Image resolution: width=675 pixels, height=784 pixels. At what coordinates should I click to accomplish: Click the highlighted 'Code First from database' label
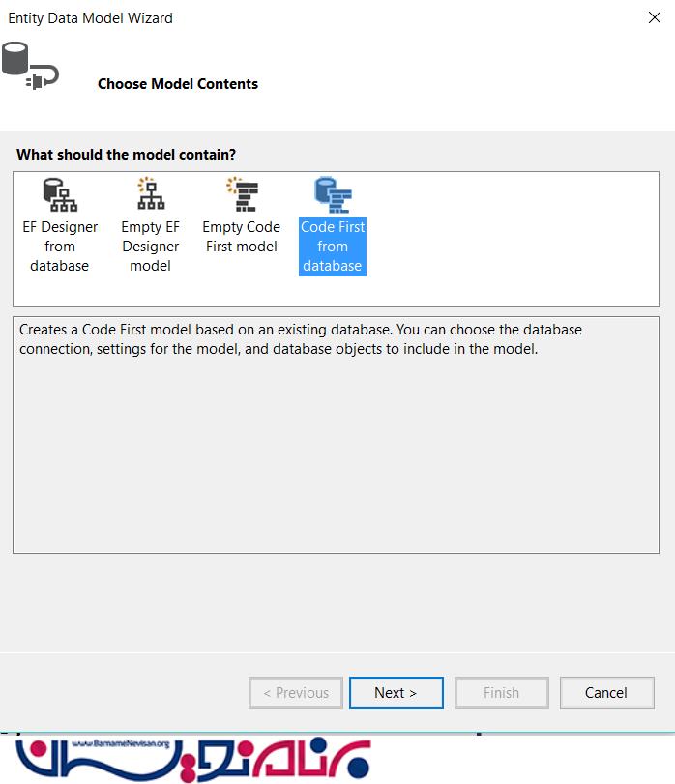click(x=333, y=247)
